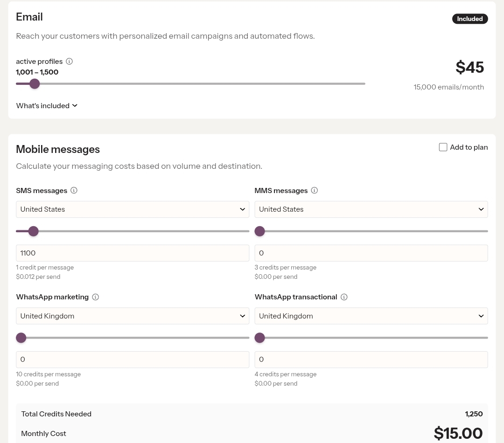Select the WhatsApp transactional quantity input
Screen dimensions: 504x443
[371, 359]
